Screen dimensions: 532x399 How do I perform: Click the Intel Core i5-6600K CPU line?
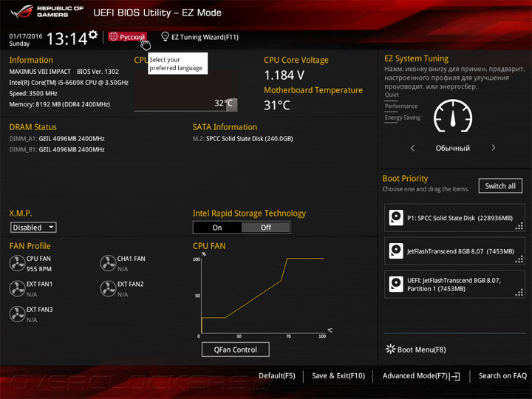pos(69,83)
